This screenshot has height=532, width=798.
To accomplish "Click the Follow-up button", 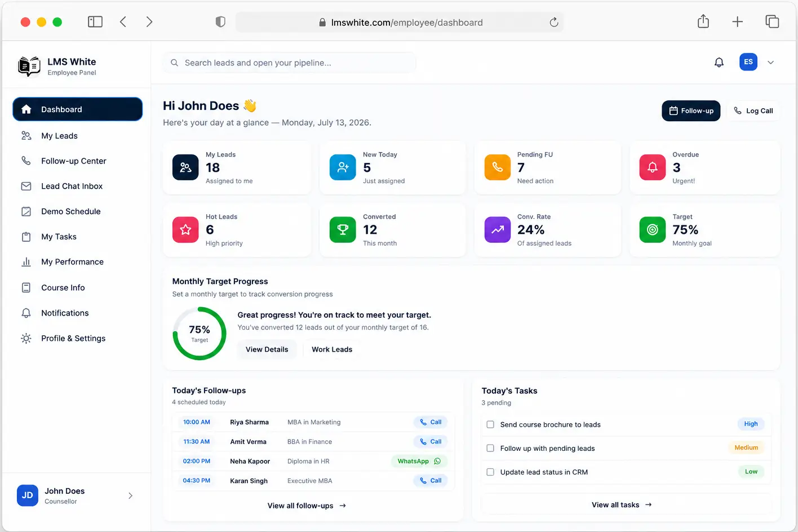I will tap(691, 111).
